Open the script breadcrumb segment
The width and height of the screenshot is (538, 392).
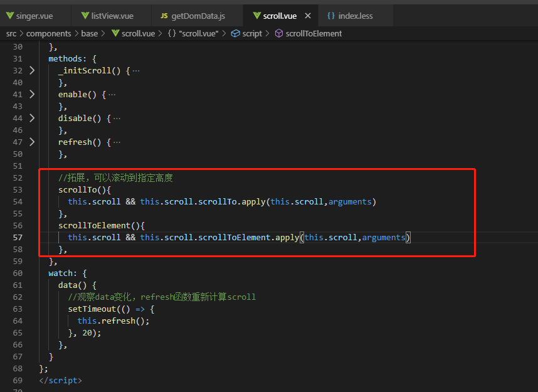click(x=252, y=33)
